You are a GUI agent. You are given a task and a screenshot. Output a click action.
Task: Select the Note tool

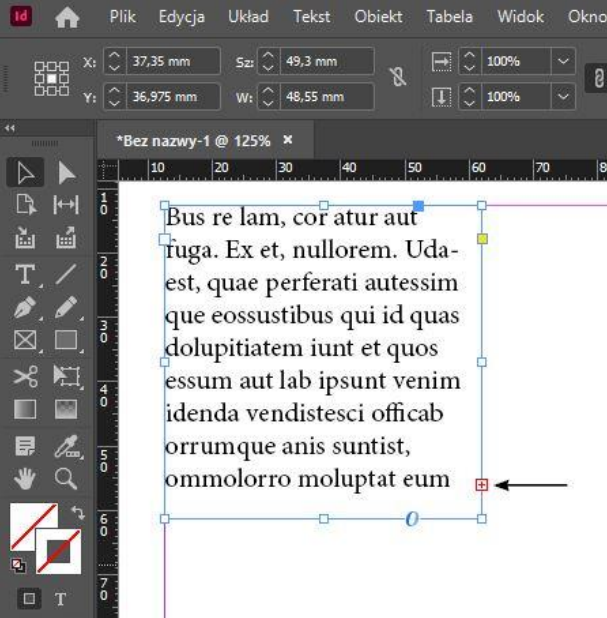click(x=25, y=446)
